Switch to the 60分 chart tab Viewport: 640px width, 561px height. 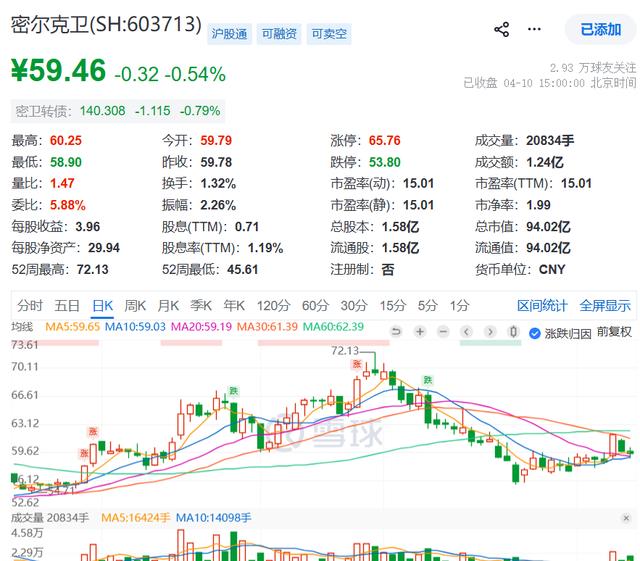pyautogui.click(x=315, y=305)
